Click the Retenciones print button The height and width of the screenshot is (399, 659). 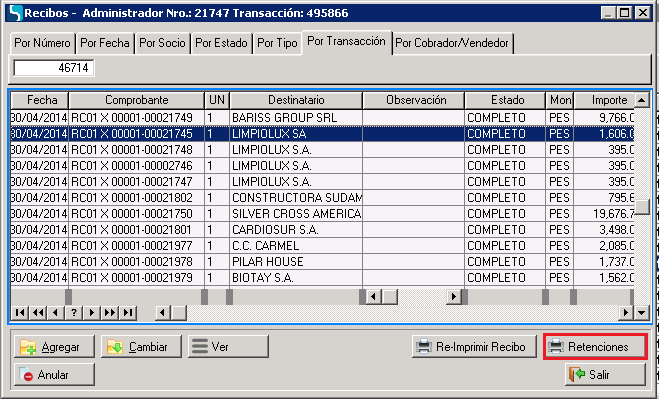coord(595,347)
